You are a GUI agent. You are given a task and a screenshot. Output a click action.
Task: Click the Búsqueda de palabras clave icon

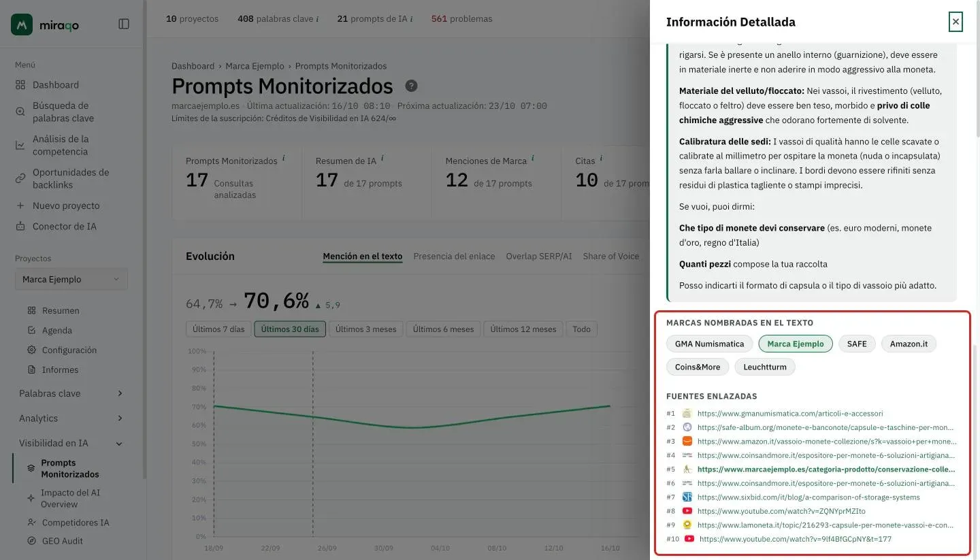[x=20, y=112]
